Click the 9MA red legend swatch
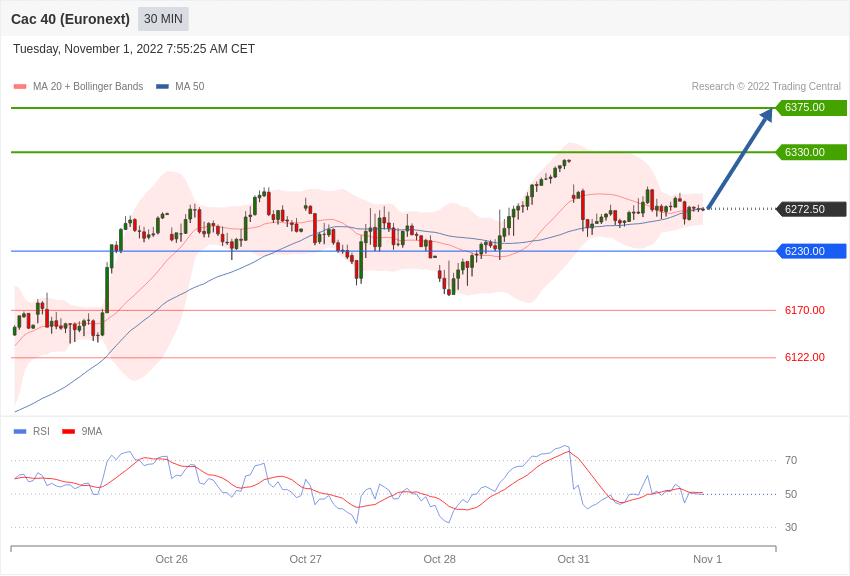 (x=68, y=431)
